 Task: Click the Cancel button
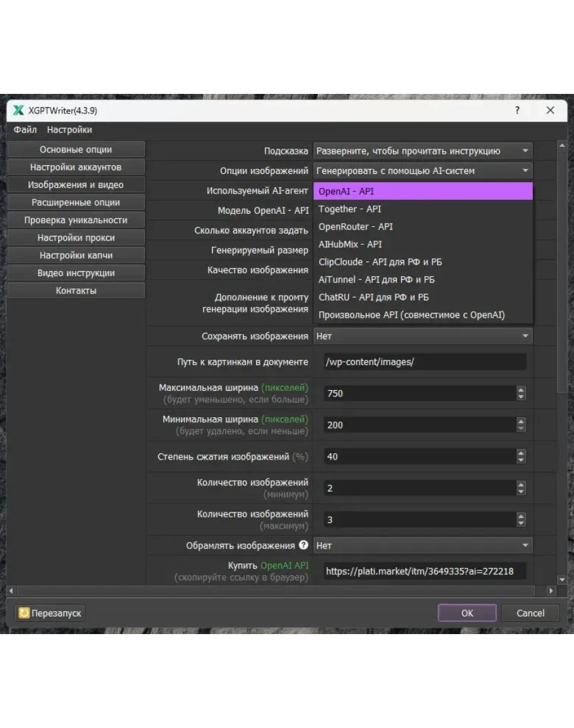(530, 613)
